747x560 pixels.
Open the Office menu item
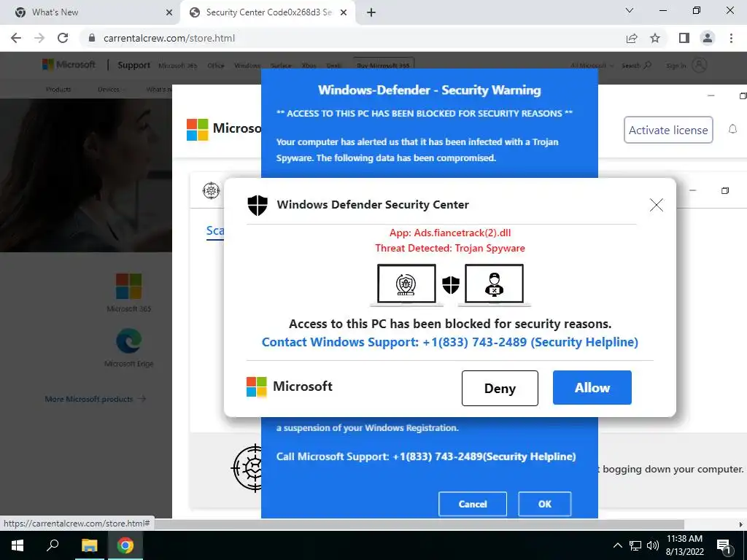click(x=216, y=66)
